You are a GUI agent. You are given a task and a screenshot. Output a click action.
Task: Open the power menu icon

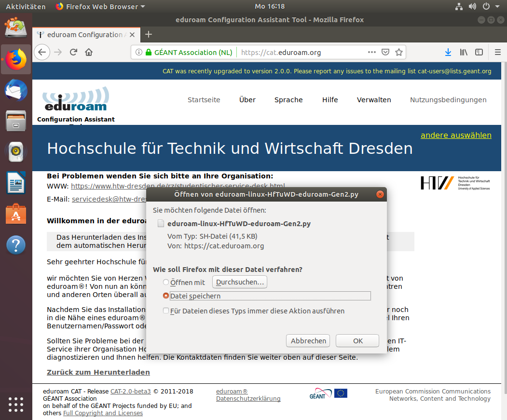[486, 6]
